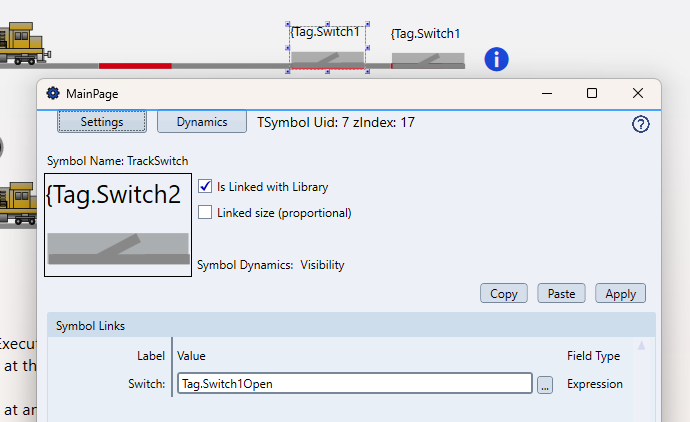Switch to the Settings tab
The width and height of the screenshot is (690, 422).
(x=102, y=122)
